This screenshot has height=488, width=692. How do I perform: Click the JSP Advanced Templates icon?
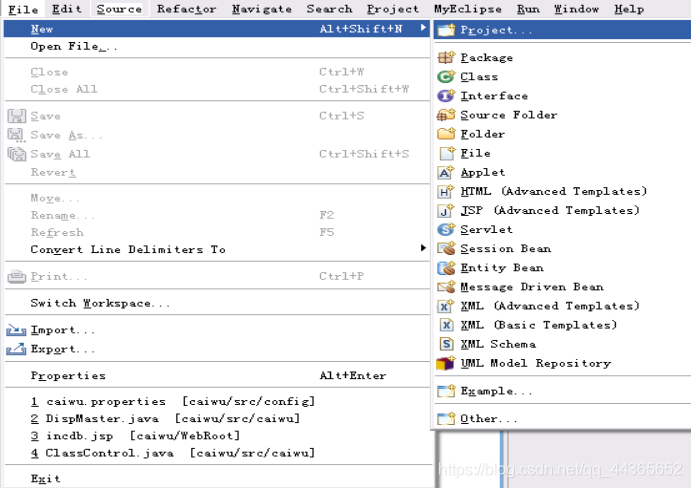click(446, 210)
